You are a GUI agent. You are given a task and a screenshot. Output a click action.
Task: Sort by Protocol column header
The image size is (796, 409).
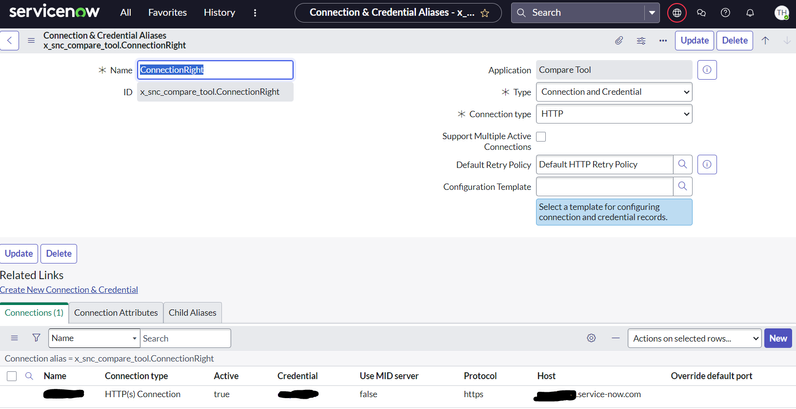480,376
